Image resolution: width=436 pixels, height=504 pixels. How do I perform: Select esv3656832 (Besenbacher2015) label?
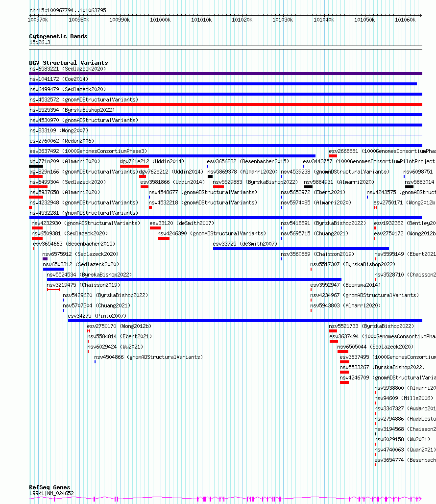(248, 161)
